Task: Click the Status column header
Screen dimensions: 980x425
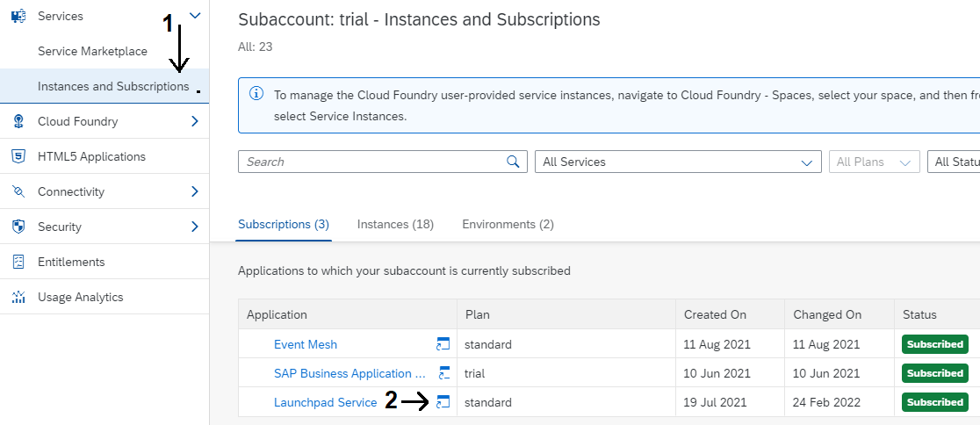Action: [x=937, y=314]
